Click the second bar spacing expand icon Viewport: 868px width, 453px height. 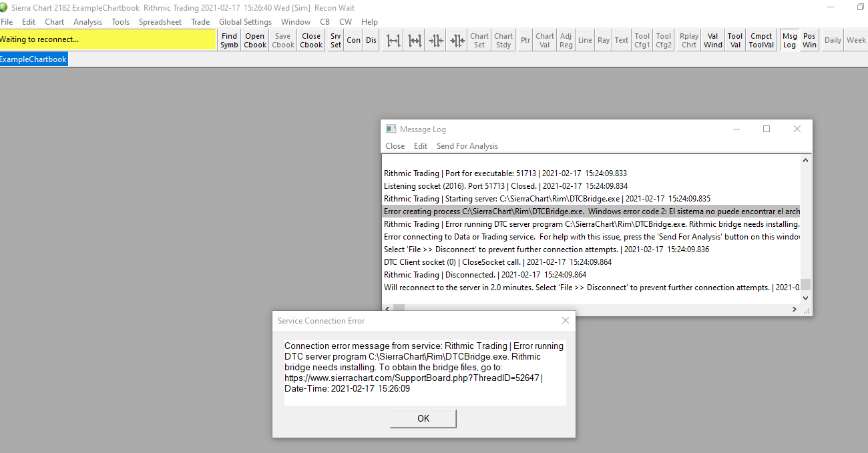coord(415,40)
